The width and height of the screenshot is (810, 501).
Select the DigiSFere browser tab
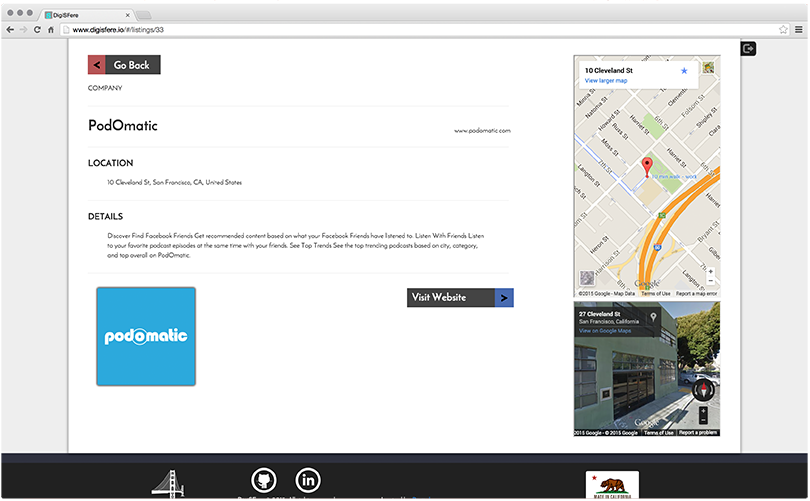[x=87, y=15]
